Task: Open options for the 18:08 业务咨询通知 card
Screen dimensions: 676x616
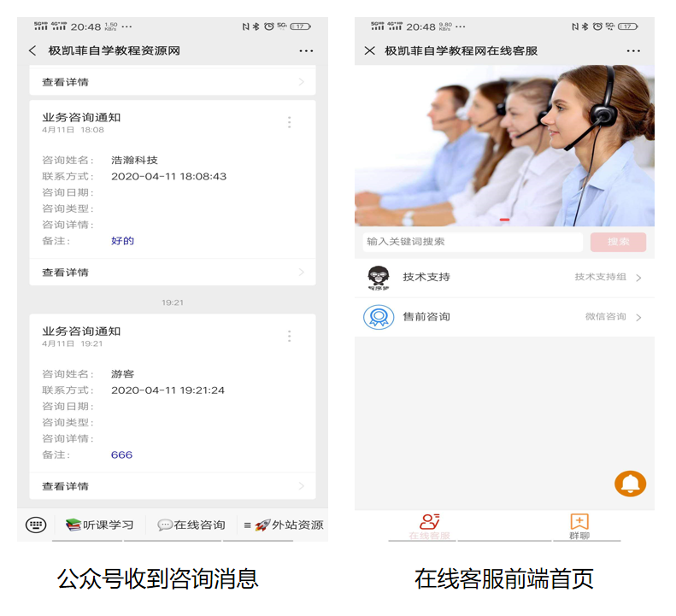Action: point(289,122)
